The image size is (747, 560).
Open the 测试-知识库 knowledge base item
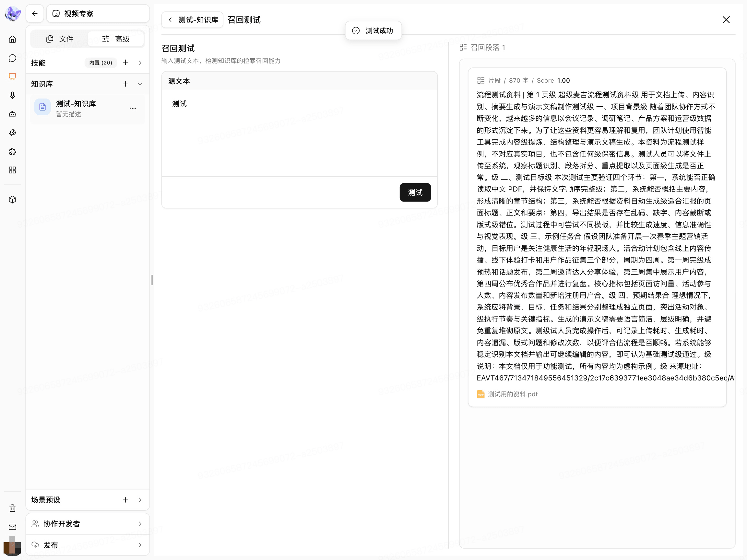pyautogui.click(x=88, y=109)
